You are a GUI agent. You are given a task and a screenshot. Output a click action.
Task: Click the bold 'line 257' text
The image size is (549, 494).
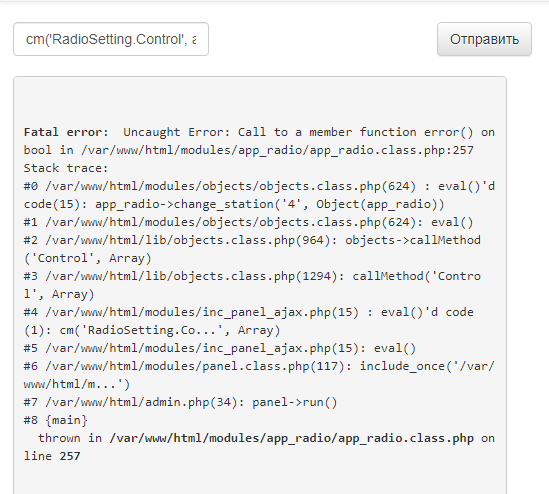(x=52, y=456)
